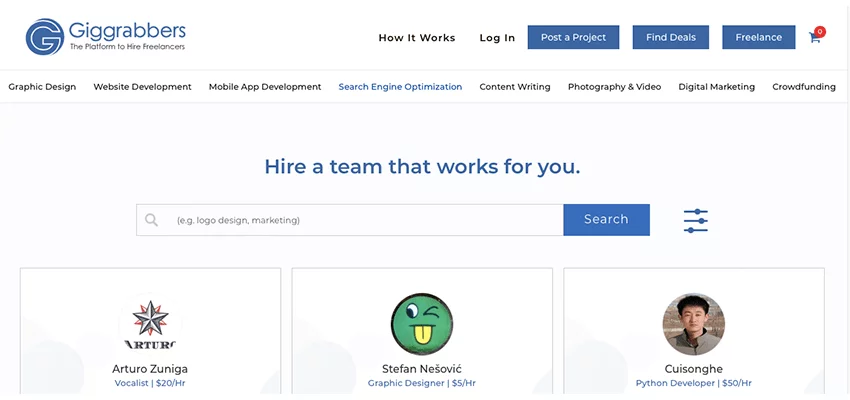Select the Search Engine Optimization category
Viewport: 850px width, 400px height.
tap(401, 87)
